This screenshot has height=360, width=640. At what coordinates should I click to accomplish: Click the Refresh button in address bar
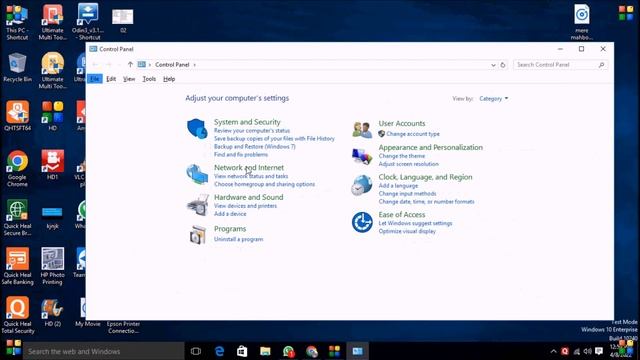[x=503, y=65]
